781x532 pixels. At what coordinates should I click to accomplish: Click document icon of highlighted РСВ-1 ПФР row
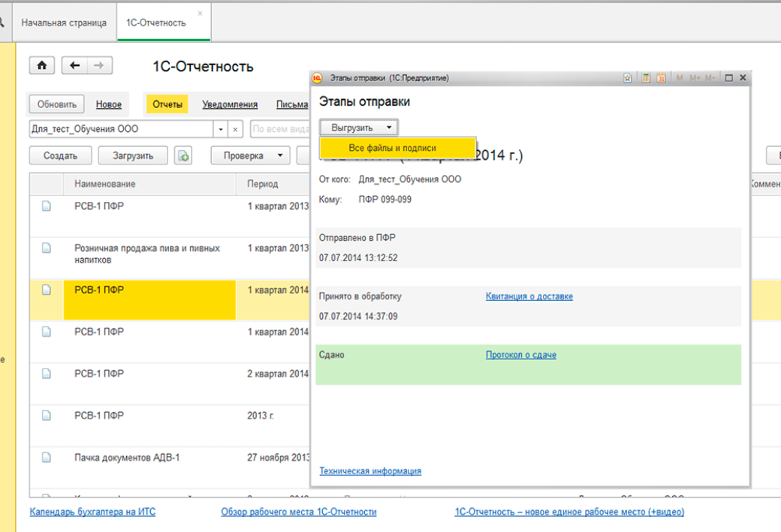pos(47,290)
